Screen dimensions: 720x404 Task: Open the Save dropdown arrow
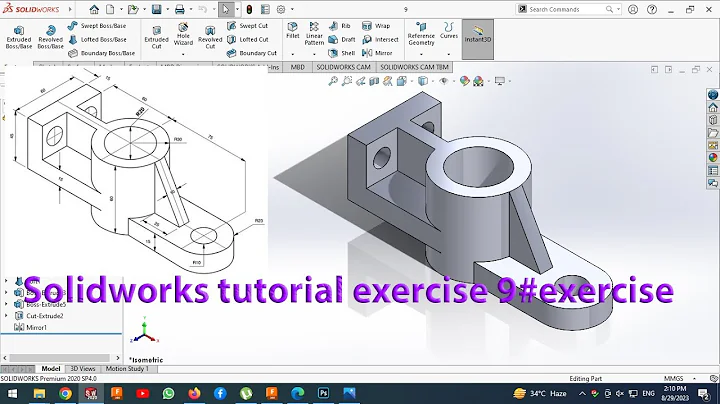167,9
